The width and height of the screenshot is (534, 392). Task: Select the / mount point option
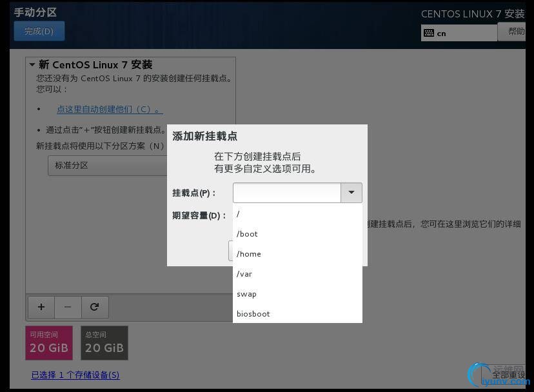297,214
